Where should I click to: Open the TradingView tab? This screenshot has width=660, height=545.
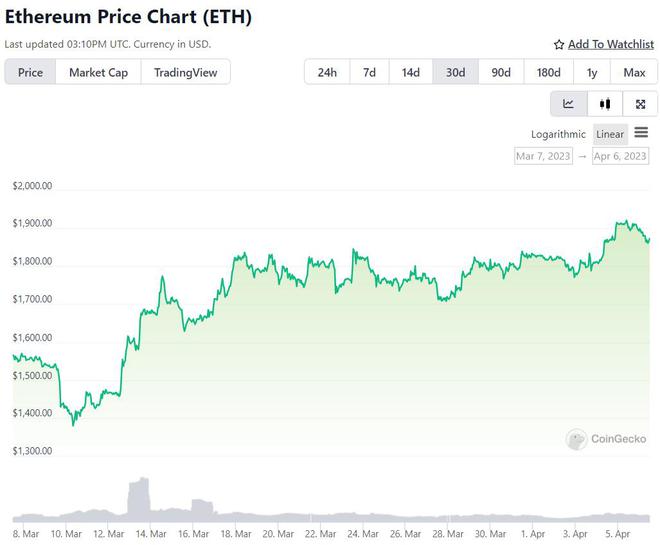186,72
